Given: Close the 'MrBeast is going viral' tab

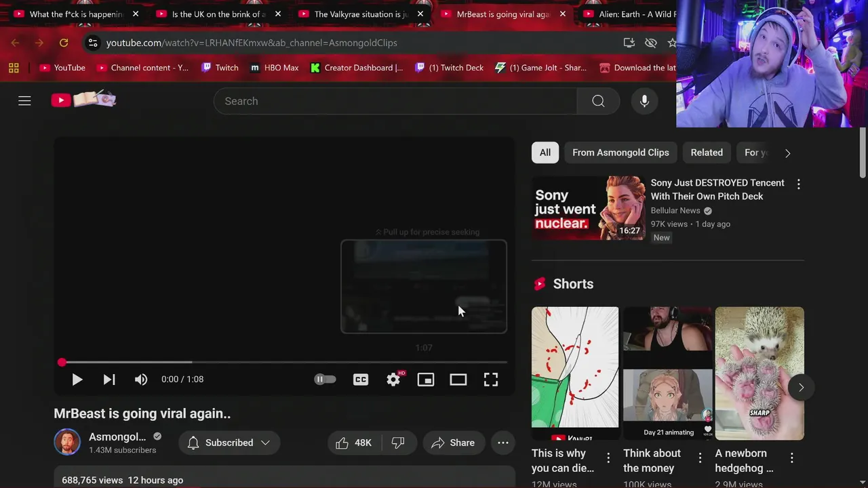Looking at the screenshot, I should coord(563,14).
